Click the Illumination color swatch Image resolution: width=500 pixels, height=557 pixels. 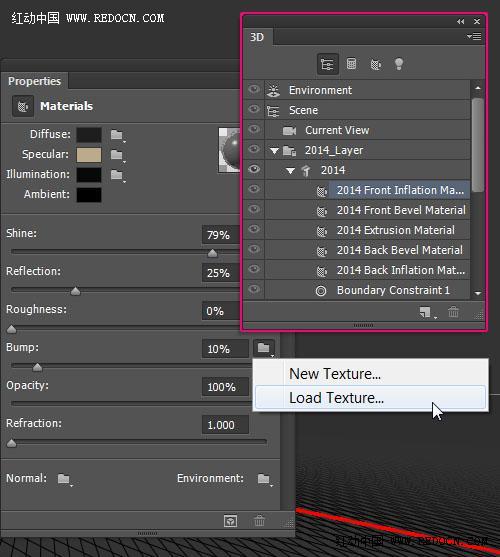[89, 175]
